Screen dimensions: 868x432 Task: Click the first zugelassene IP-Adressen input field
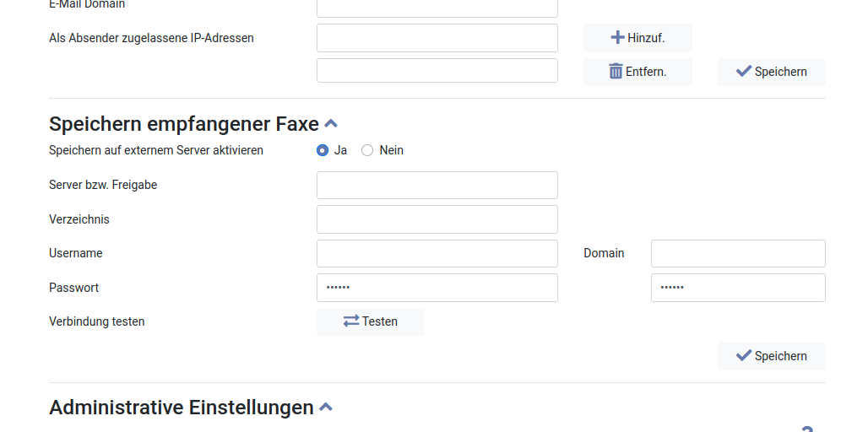point(437,38)
